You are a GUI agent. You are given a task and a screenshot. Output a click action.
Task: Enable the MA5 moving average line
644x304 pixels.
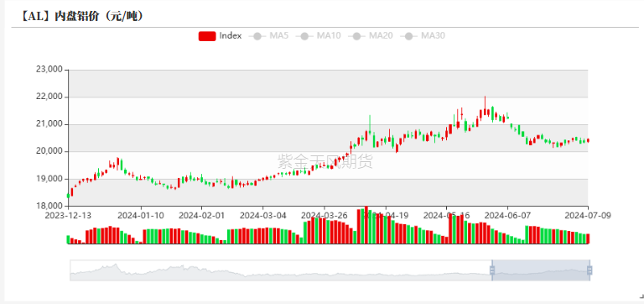268,36
